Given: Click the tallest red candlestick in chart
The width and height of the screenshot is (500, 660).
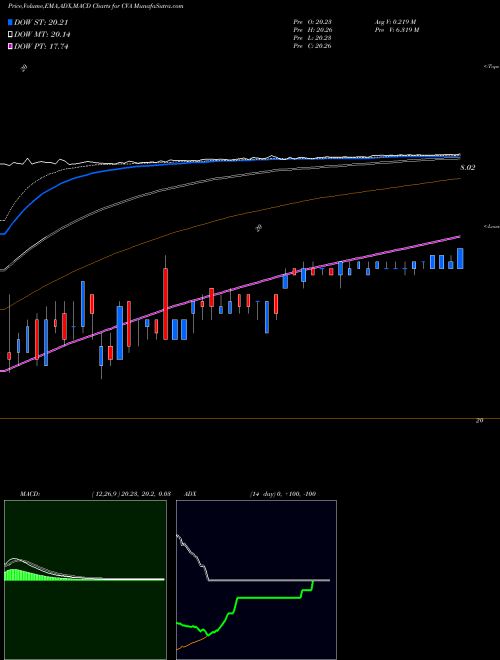Looking at the screenshot, I should point(165,303).
